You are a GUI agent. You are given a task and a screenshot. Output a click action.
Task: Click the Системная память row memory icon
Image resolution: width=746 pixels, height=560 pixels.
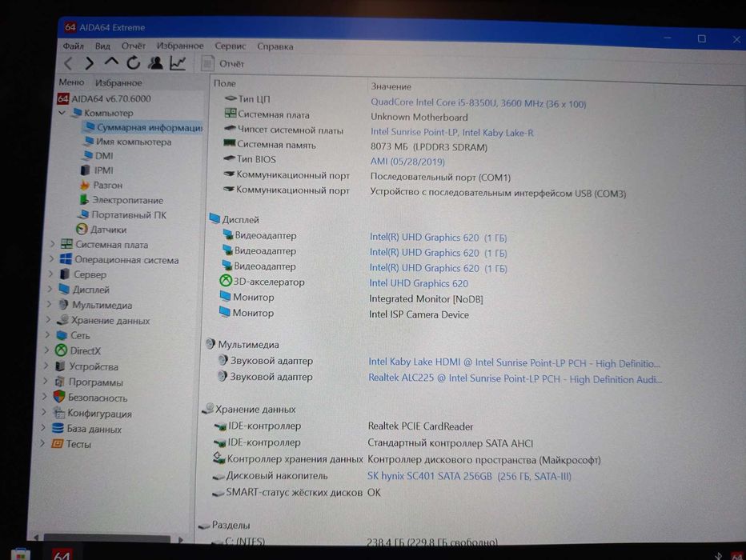pyautogui.click(x=229, y=143)
